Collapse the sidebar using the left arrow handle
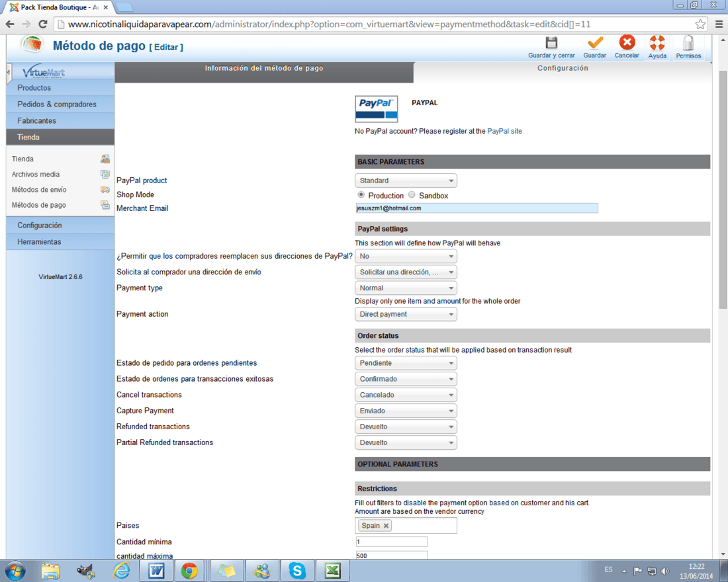 pyautogui.click(x=9, y=73)
